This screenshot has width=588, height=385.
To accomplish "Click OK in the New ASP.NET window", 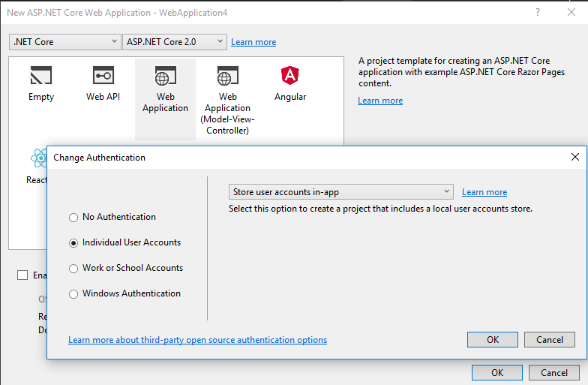I will click(497, 372).
